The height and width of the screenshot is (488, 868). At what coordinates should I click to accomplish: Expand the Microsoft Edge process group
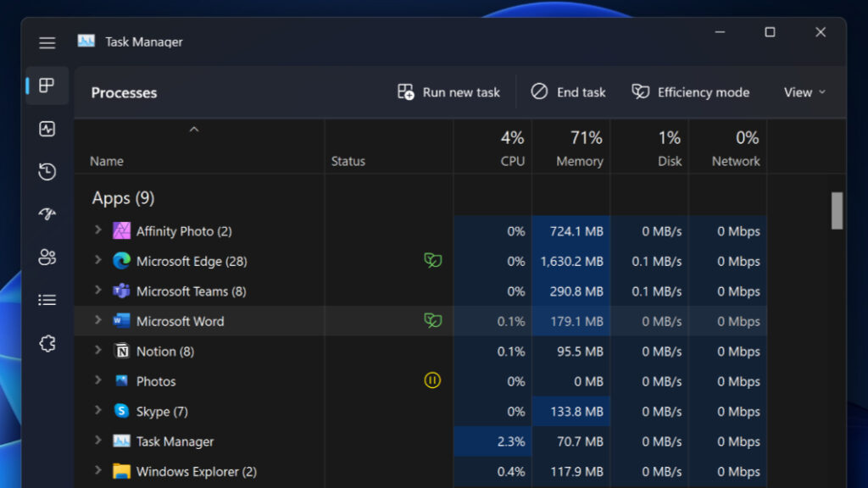click(98, 259)
